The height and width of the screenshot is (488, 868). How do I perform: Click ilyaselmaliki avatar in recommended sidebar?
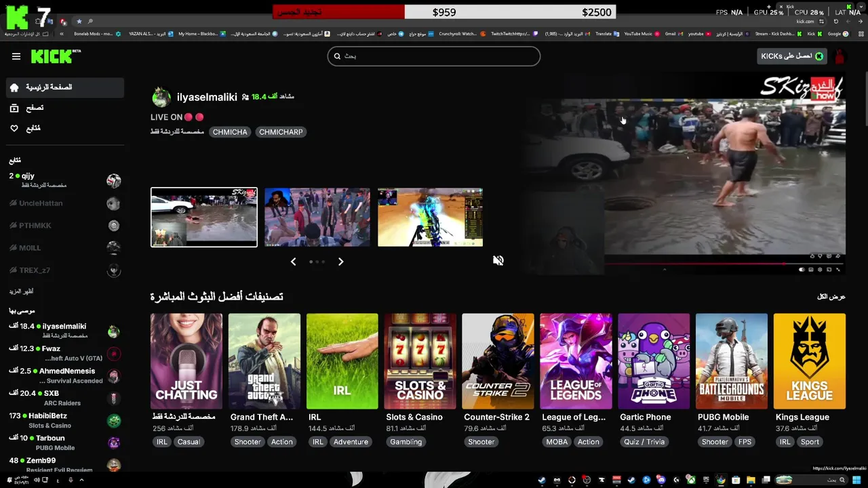pyautogui.click(x=114, y=331)
